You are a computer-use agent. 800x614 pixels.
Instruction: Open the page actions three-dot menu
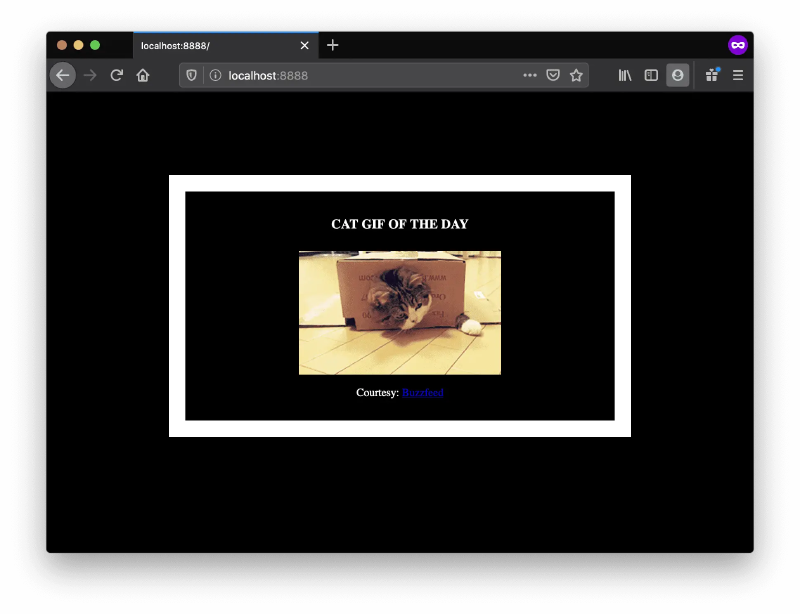(530, 75)
